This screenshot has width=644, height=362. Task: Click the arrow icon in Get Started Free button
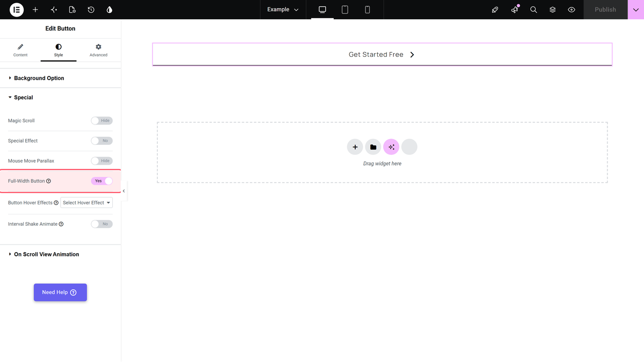tap(412, 55)
